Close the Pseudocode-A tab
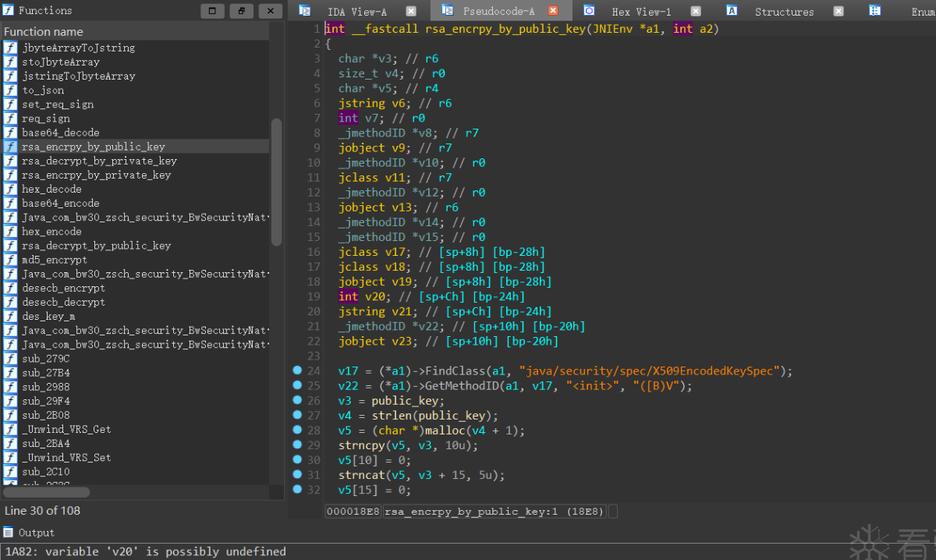 pos(553,11)
